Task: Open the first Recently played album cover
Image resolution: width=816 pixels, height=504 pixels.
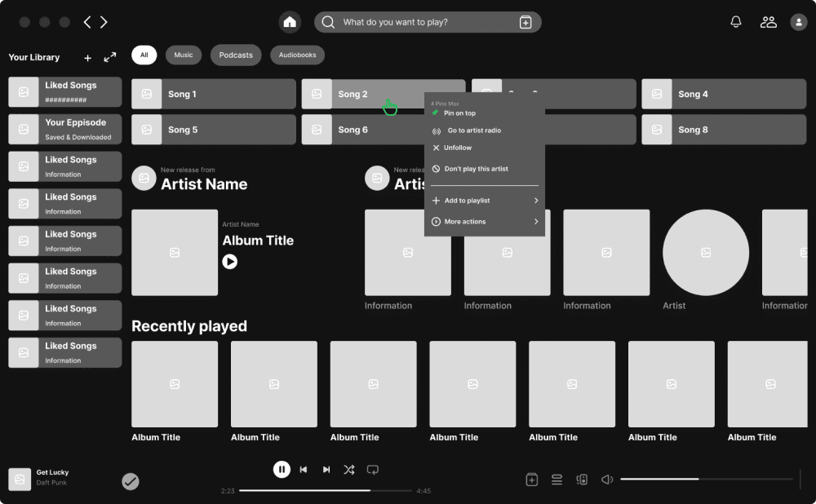Action: (x=175, y=384)
